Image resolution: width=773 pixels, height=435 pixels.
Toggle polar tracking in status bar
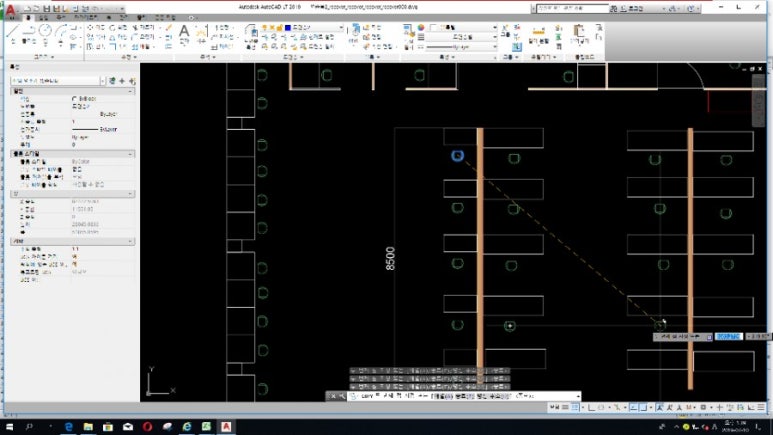click(601, 407)
